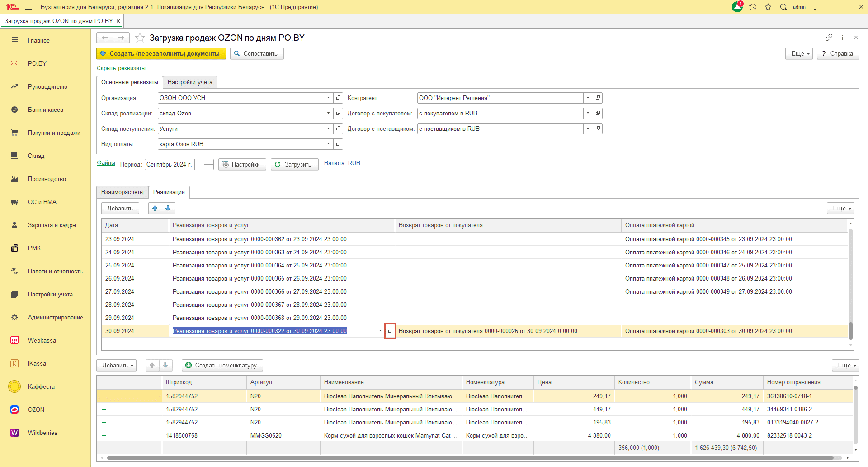Click the Валюта: RUB link
The image size is (868, 467).
[342, 163]
